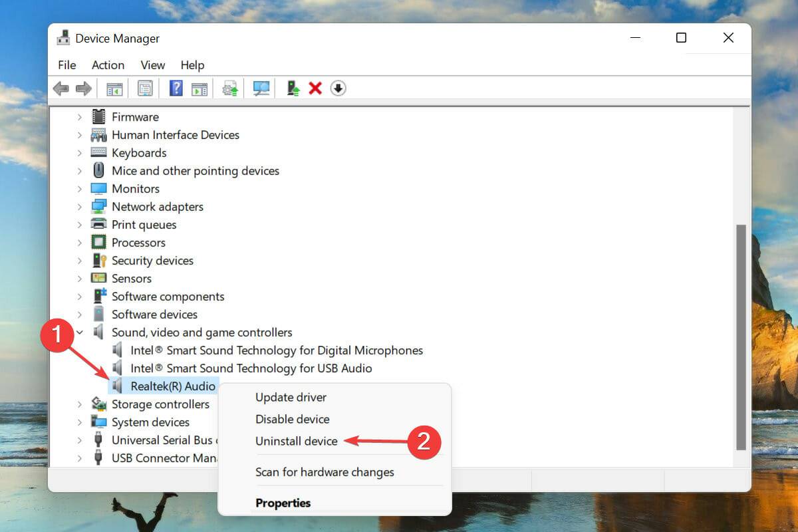798x532 pixels.
Task: Click the red Uninstall device toolbar icon
Action: tap(315, 88)
